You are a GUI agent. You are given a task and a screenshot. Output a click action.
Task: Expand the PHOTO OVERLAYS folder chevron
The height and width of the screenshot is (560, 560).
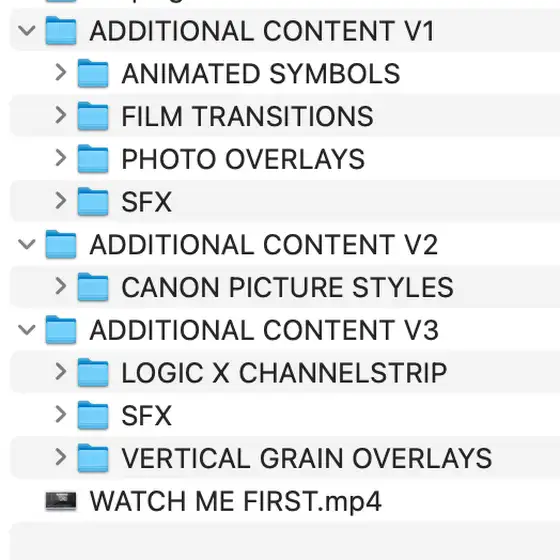(61, 158)
